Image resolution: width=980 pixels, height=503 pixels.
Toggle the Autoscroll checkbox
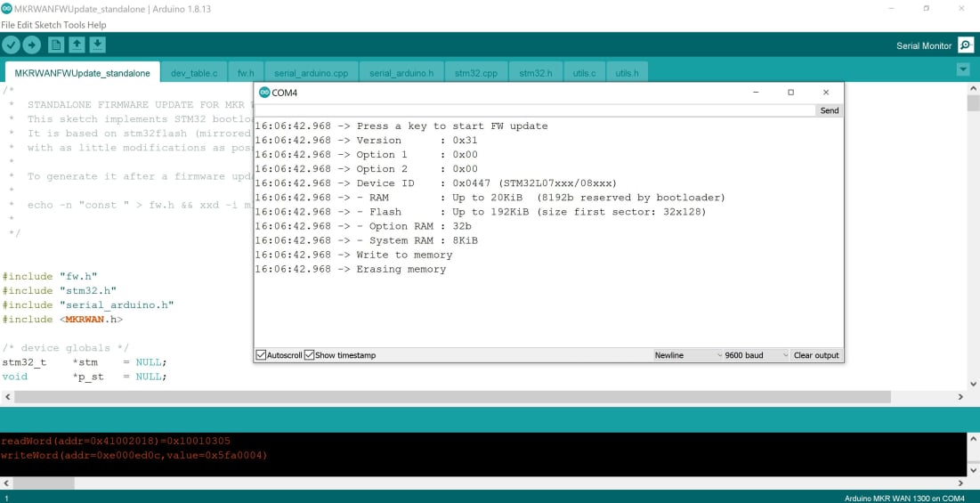tap(261, 355)
